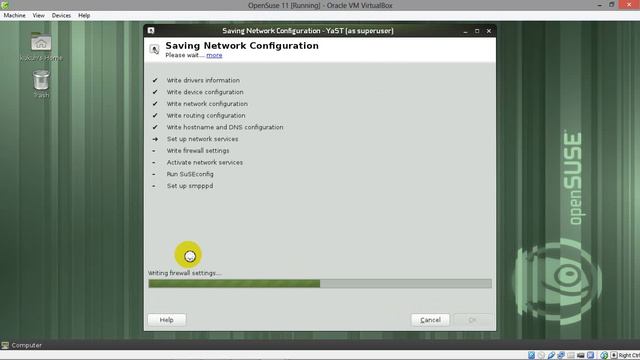Click the VirtualBox hard disk activity indicator
This screenshot has width=640, height=360.
point(531,356)
